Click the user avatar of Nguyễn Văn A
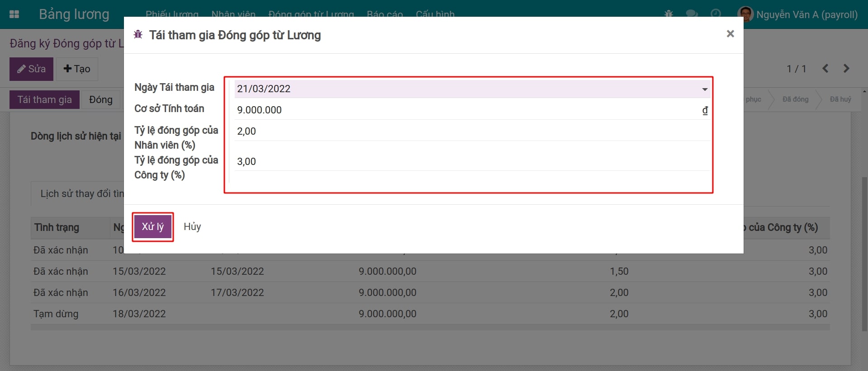 tap(745, 14)
